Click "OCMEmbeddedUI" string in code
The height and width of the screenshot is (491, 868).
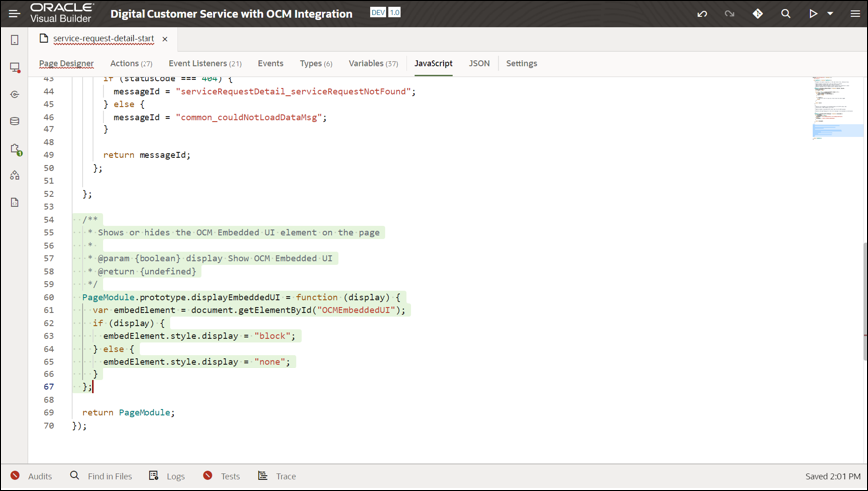(356, 310)
